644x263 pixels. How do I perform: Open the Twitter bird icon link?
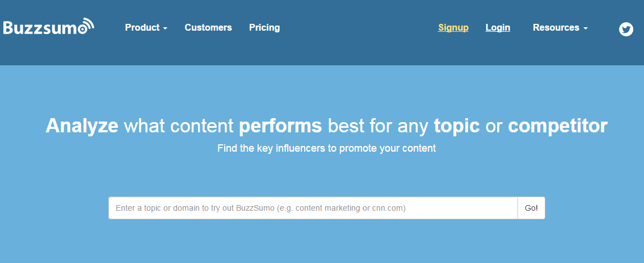pos(626,29)
